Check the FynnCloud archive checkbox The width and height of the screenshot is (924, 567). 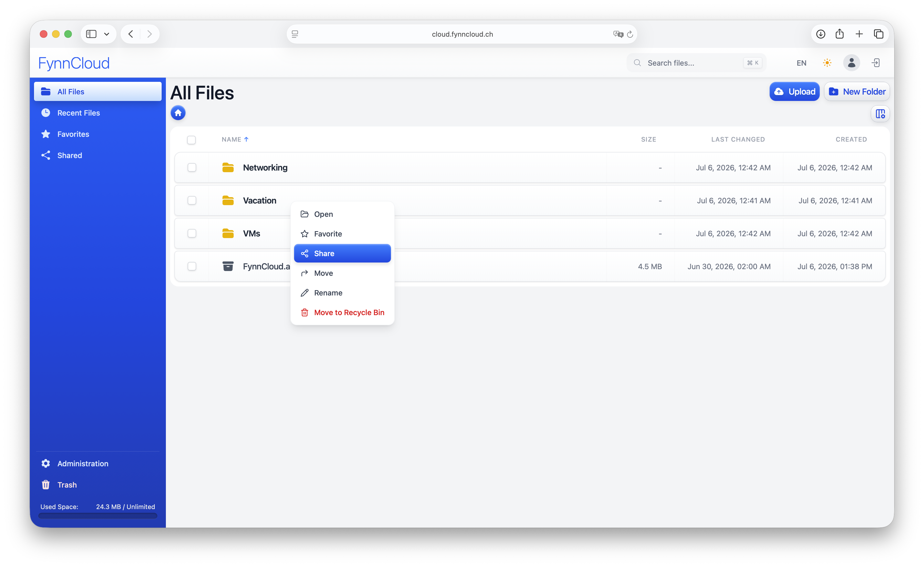coord(192,266)
